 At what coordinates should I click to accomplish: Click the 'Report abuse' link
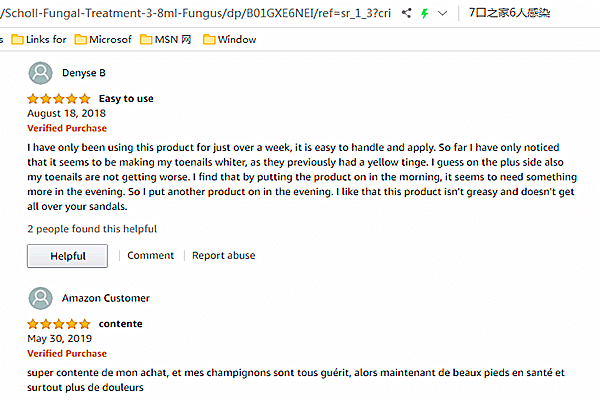point(223,256)
